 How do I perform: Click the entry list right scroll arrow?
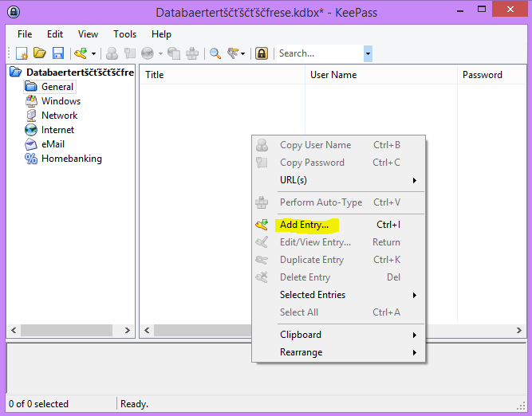tap(518, 330)
